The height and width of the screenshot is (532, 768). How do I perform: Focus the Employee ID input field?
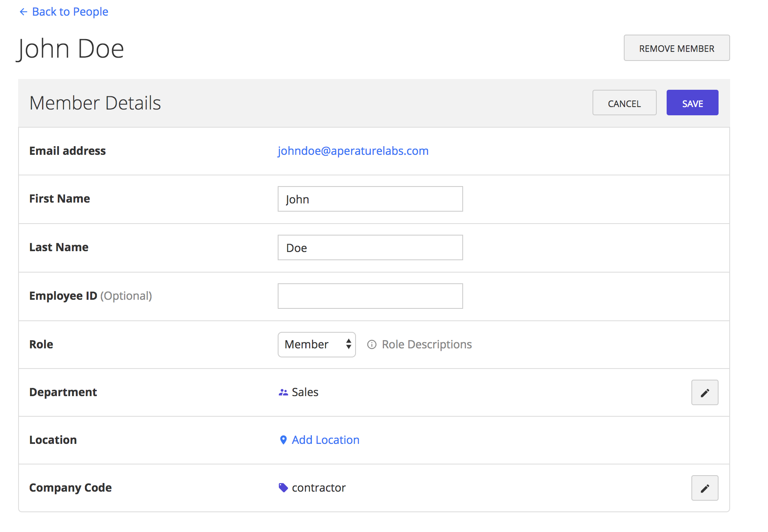click(370, 296)
